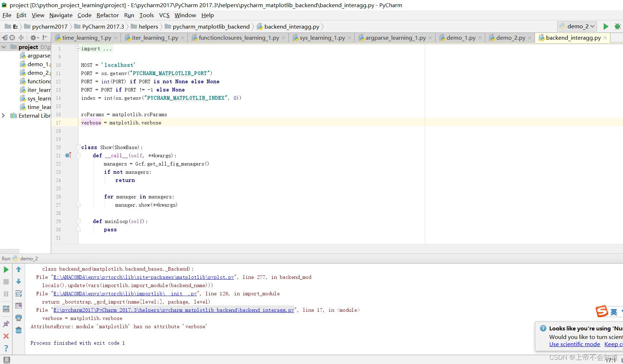Switch to demo_1.py tab
623x364 pixels.
pyautogui.click(x=461, y=38)
